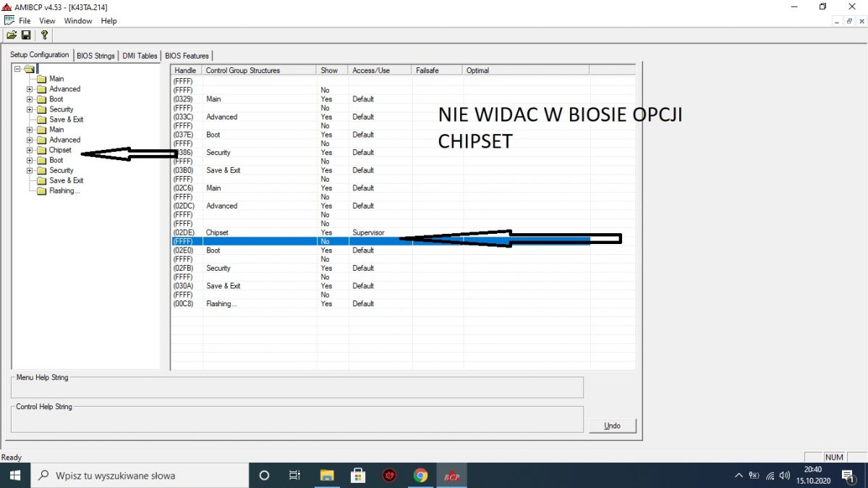Click the Access/Use column header
This screenshot has height=488, width=868.
380,70
